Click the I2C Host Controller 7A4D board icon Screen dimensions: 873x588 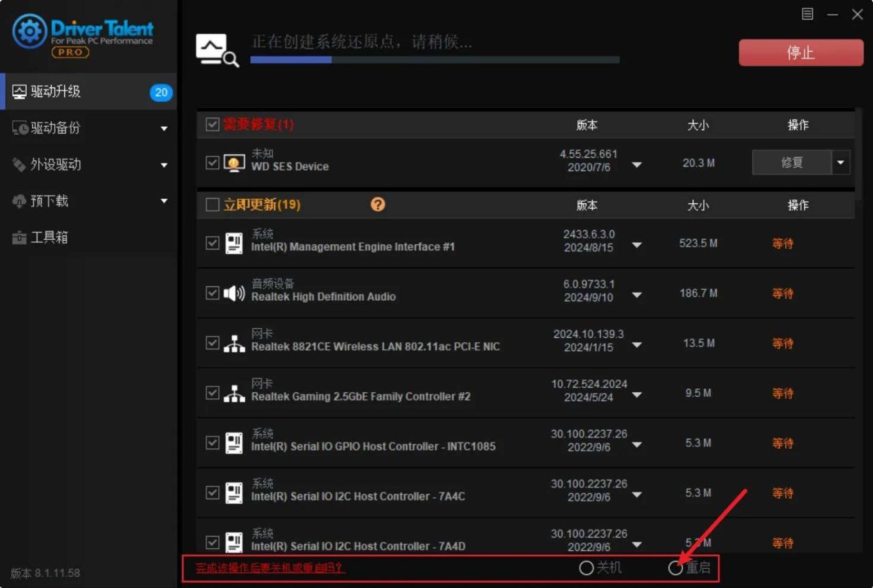[234, 542]
